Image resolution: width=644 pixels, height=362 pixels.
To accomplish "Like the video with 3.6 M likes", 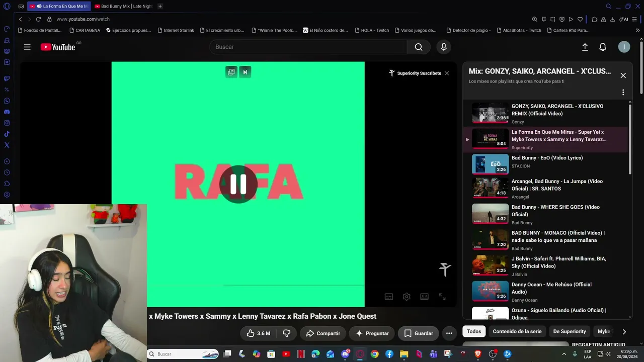I will coord(258,333).
